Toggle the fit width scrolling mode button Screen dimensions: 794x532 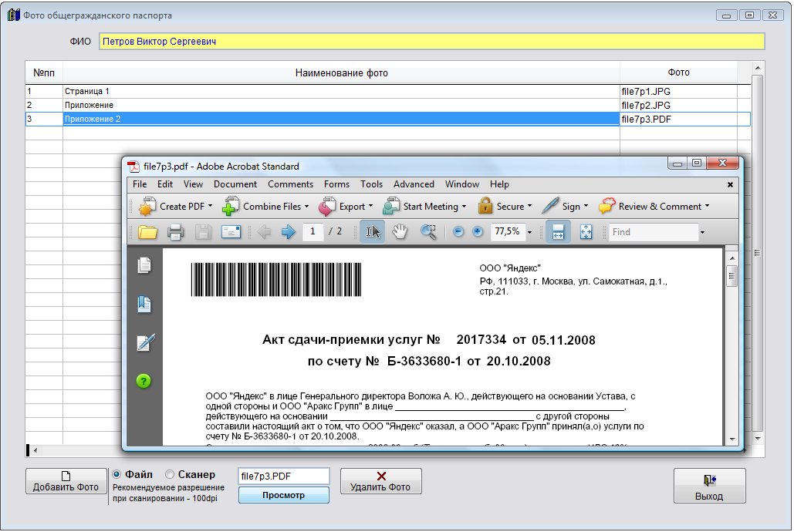coord(558,232)
